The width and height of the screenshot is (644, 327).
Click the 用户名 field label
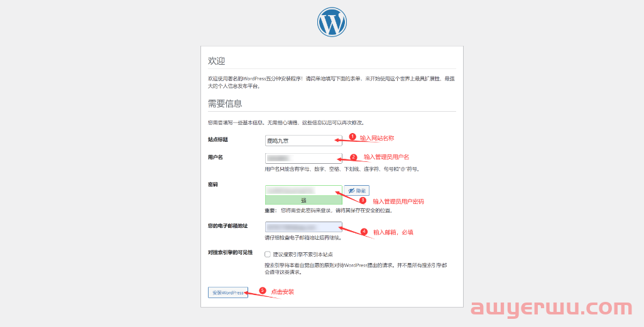216,157
